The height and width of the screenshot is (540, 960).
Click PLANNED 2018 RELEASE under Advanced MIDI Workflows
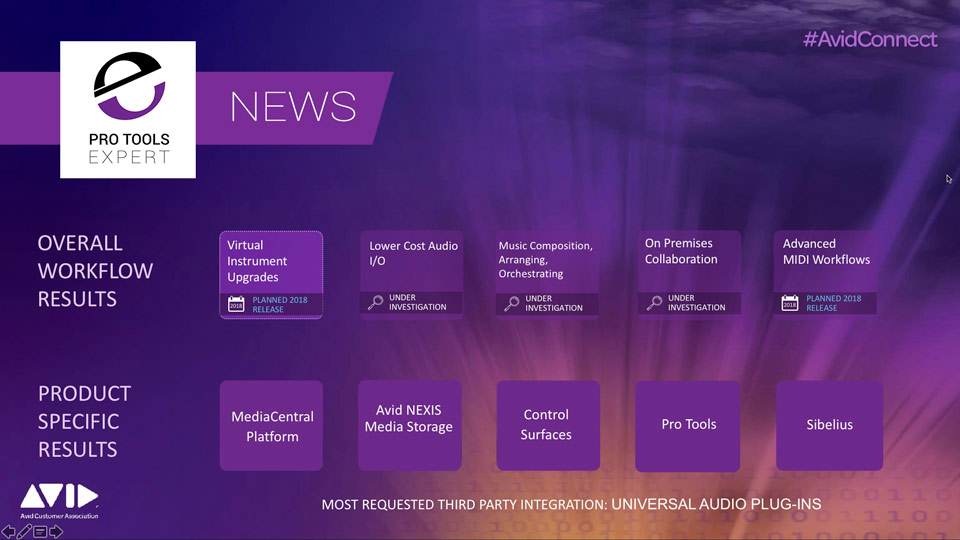(833, 303)
